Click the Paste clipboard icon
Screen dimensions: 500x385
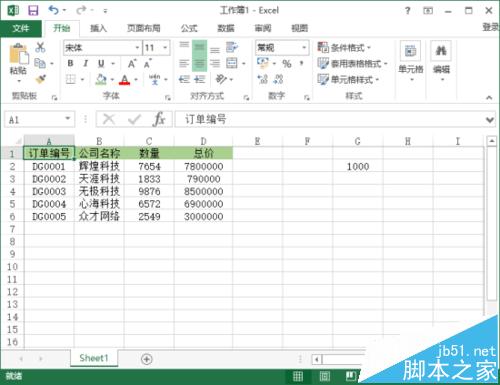click(18, 54)
